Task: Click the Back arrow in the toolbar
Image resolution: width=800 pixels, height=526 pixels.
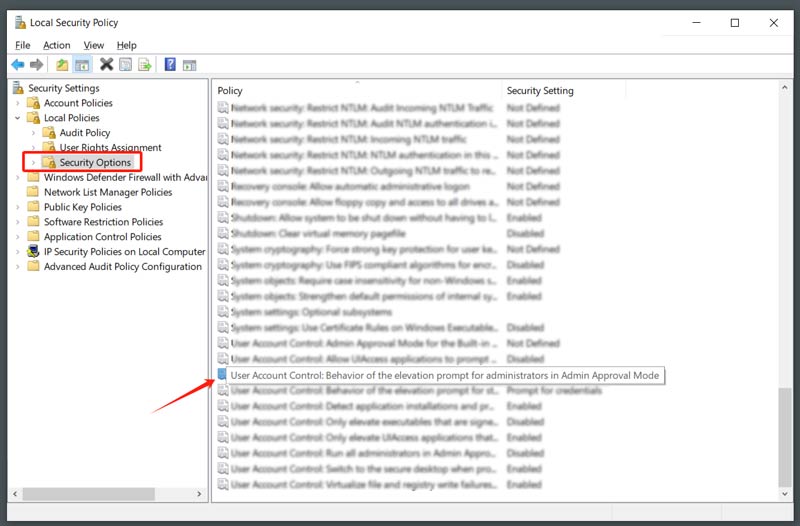Action: pyautogui.click(x=17, y=65)
